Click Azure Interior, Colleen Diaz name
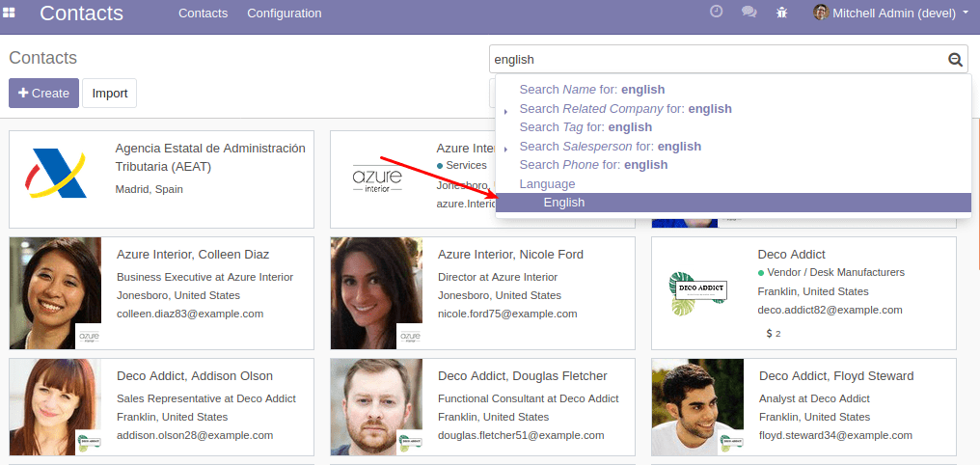 coord(193,255)
